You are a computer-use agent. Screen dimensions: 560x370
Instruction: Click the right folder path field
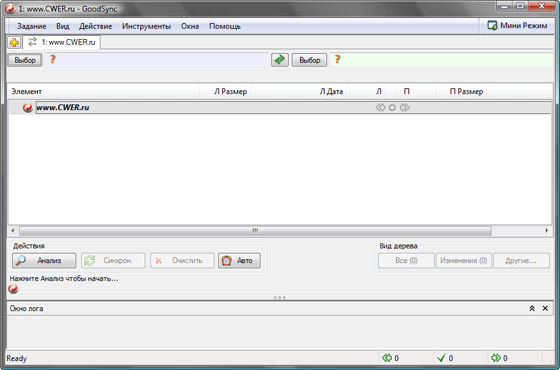click(441, 60)
